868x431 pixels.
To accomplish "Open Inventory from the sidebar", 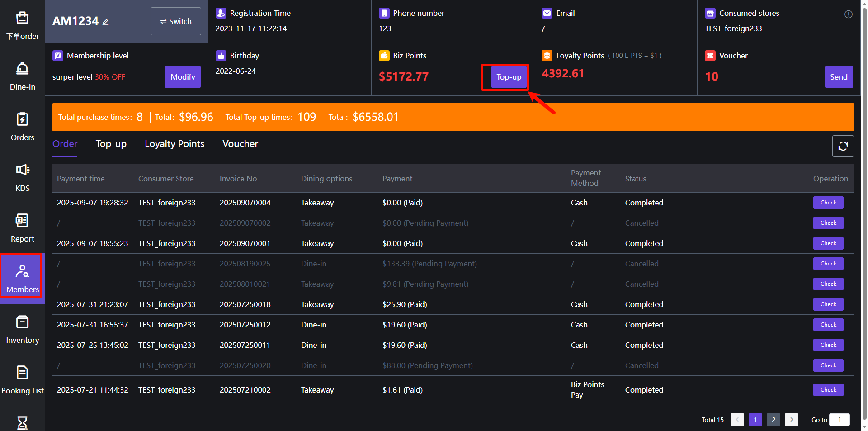I will click(22, 329).
